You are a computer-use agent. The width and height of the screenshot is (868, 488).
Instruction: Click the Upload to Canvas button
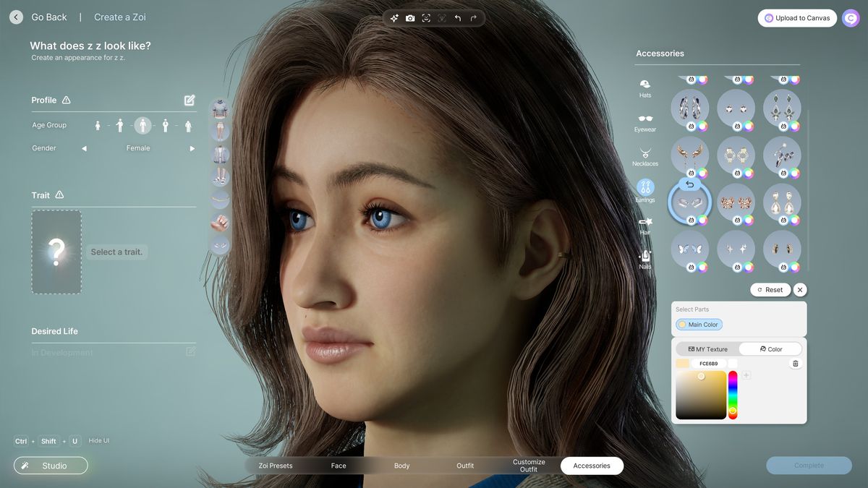pos(796,17)
